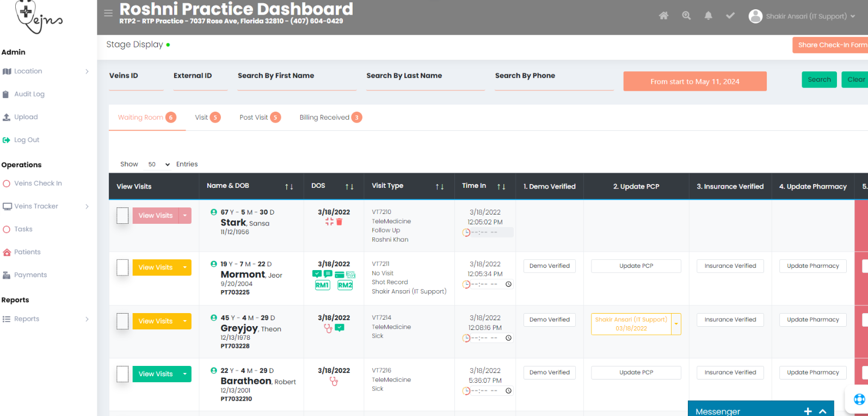868x416 pixels.
Task: Sort table by Time In arrows
Action: tap(501, 187)
